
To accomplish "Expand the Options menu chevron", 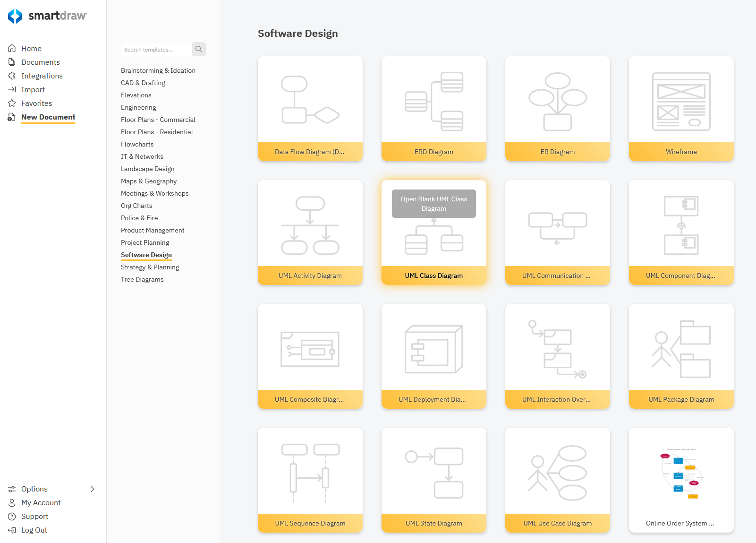I will point(93,489).
